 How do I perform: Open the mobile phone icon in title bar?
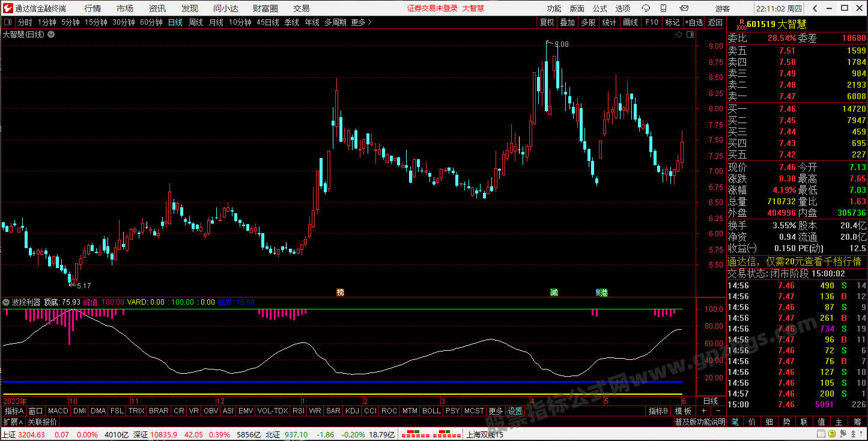[x=664, y=8]
